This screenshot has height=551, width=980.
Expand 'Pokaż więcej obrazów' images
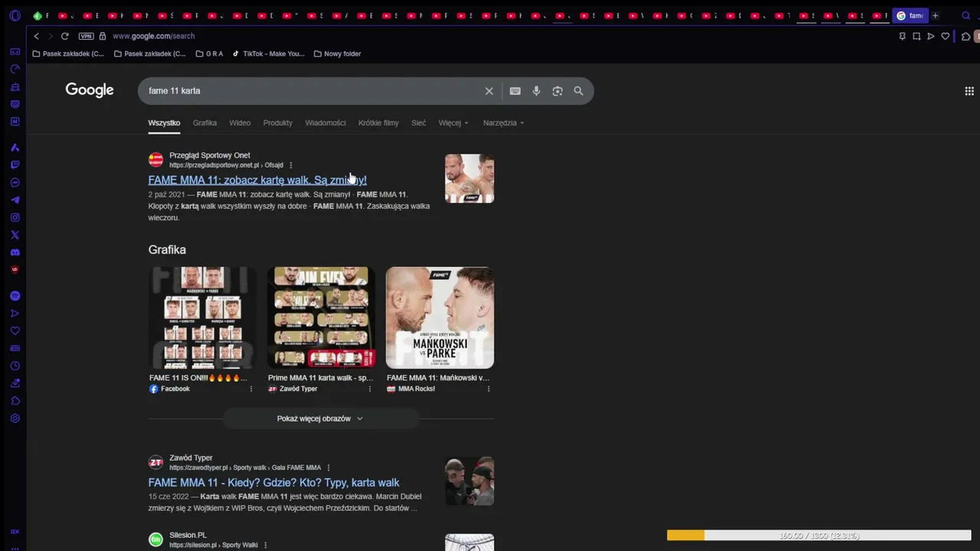[320, 419]
